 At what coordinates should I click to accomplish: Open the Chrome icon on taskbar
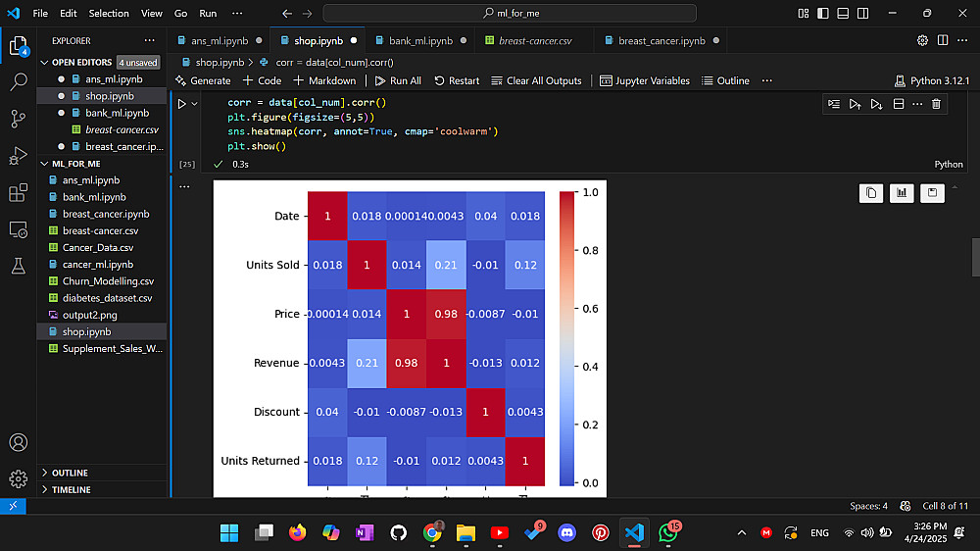pos(432,533)
